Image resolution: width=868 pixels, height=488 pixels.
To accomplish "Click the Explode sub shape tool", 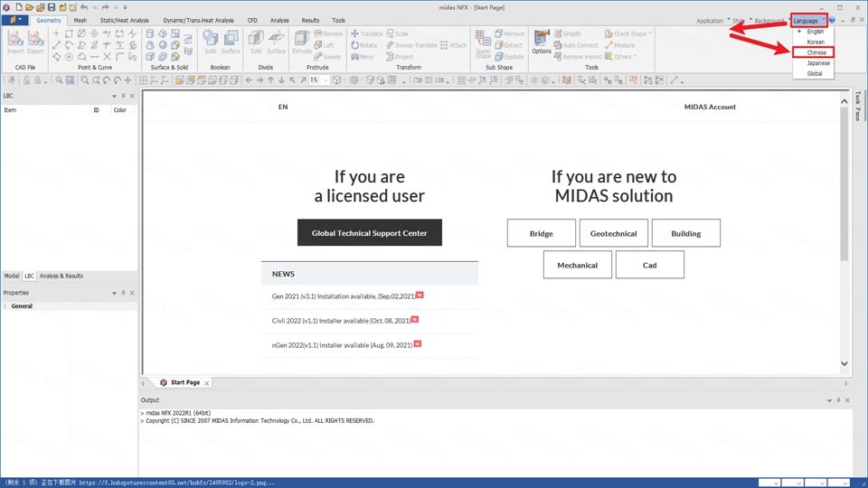I will (509, 57).
